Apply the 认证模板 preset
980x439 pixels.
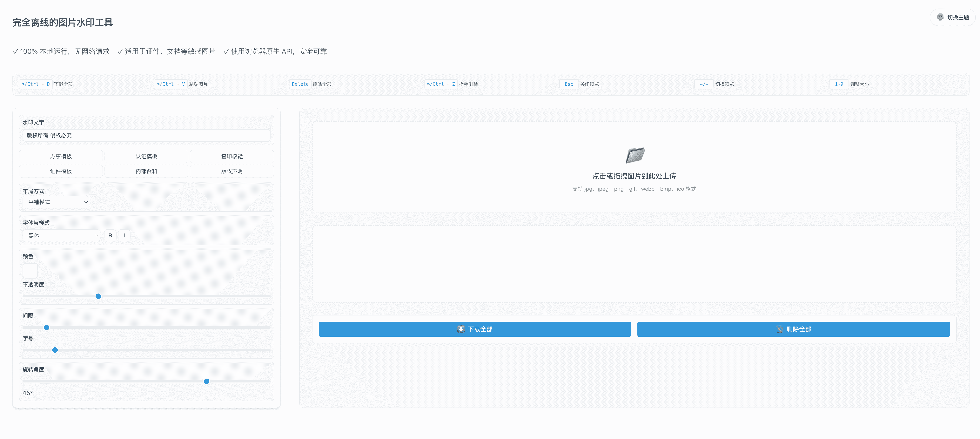coord(146,156)
